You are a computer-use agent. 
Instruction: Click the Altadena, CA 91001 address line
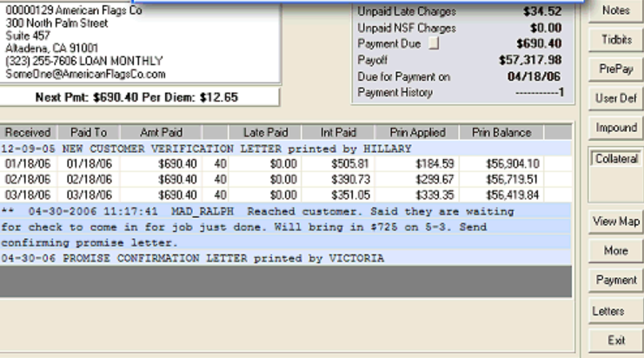tap(52, 49)
